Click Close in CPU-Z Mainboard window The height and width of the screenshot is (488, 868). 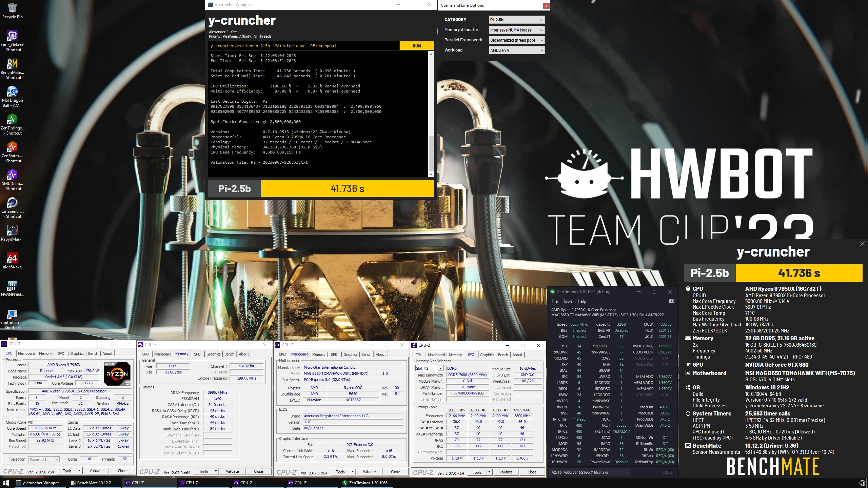(395, 472)
